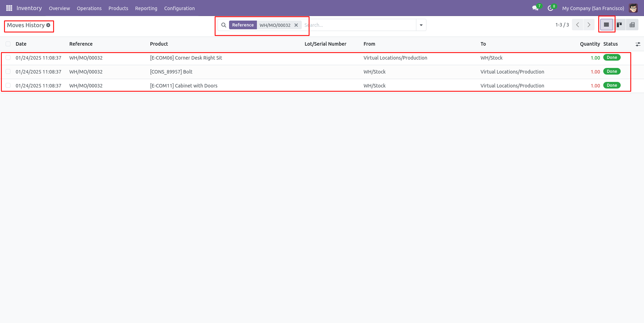Switch company My Company (San Francisco)
This screenshot has height=323, width=644.
[593, 8]
